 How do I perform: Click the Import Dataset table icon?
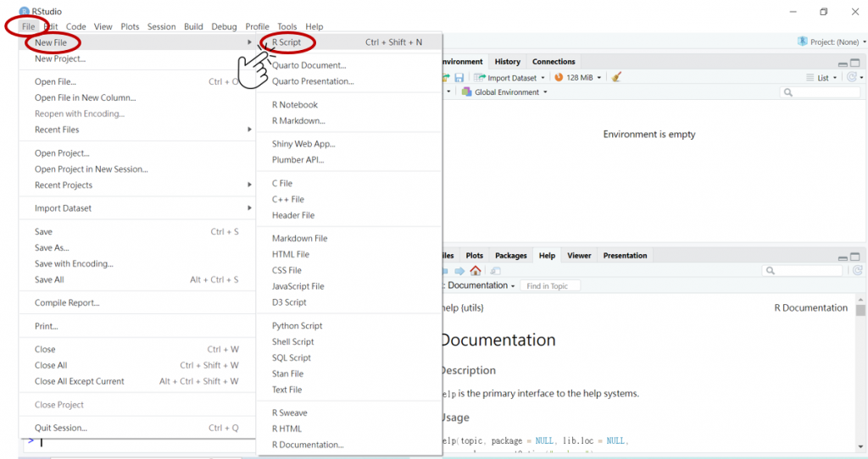(x=479, y=77)
